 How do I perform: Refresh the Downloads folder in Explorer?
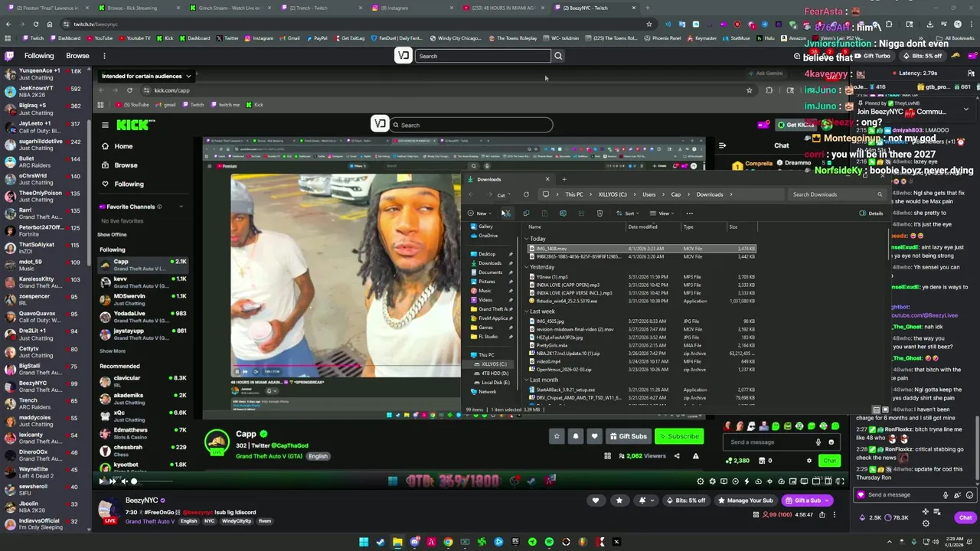526,194
